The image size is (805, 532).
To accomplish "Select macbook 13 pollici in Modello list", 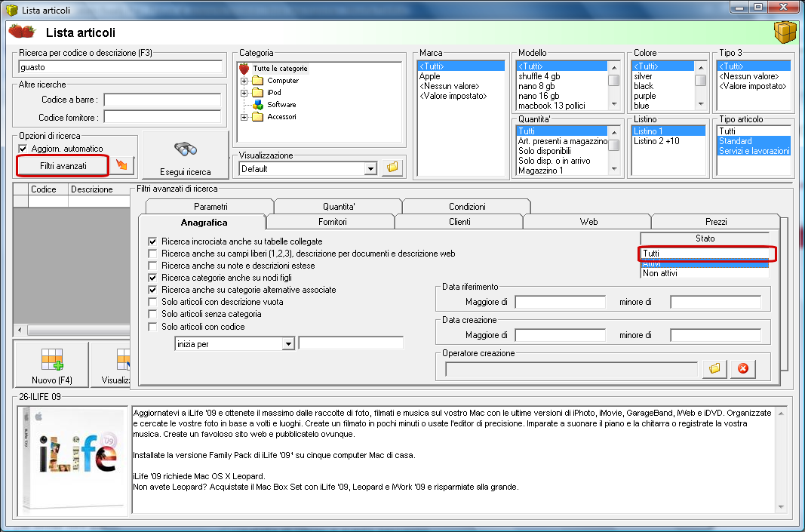I will tap(562, 106).
